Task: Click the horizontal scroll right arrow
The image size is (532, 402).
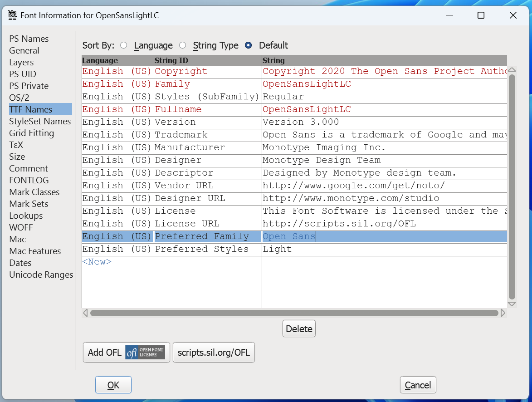Action: click(503, 313)
